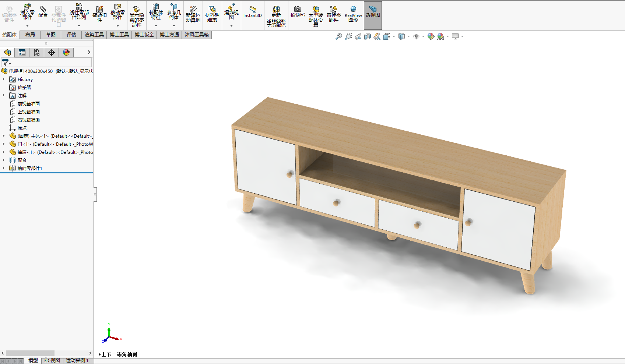Click the View Settings monitor icon
This screenshot has width=625, height=364.
click(455, 36)
